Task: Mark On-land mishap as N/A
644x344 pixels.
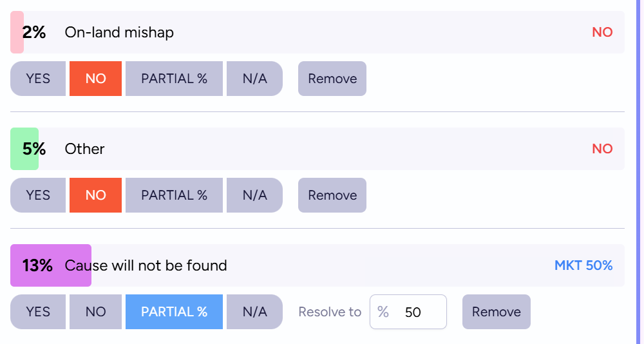Action: 254,79
